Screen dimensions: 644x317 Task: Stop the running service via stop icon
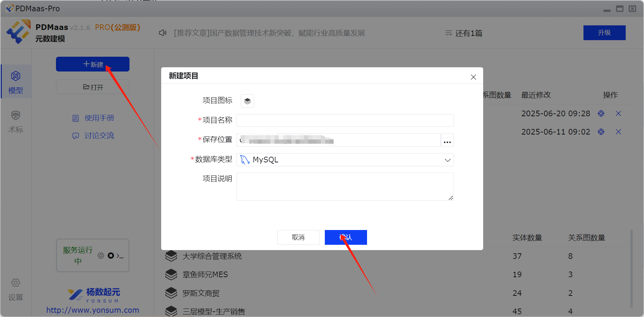click(x=111, y=256)
